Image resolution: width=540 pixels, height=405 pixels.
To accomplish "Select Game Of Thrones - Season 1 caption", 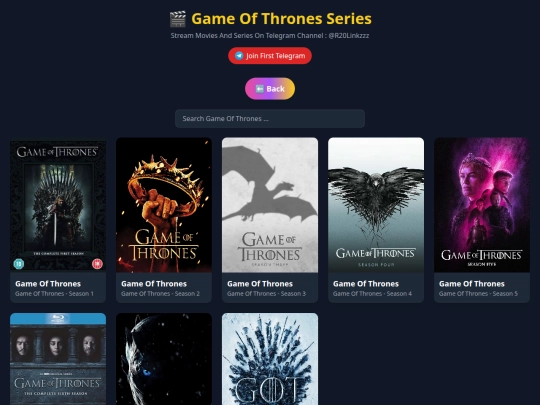I will [54, 294].
